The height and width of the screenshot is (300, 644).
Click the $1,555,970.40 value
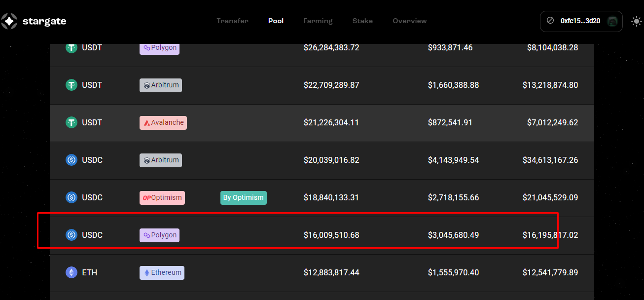(454, 272)
